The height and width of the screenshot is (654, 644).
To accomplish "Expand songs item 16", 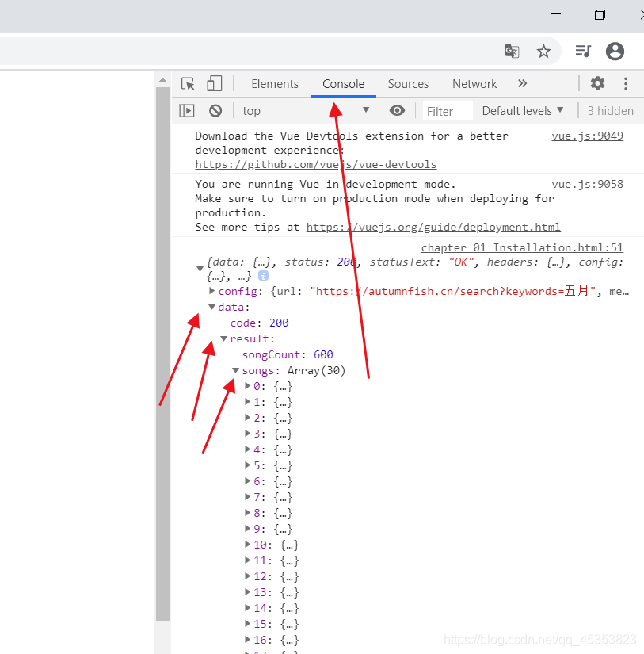I will point(248,640).
